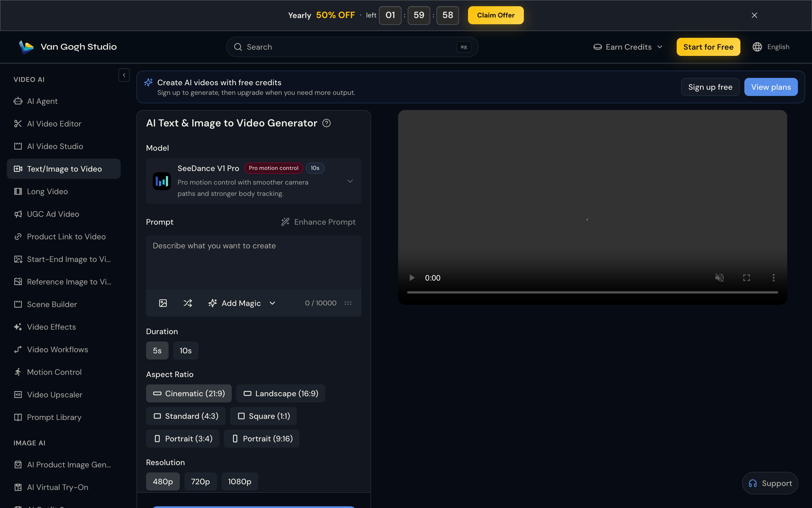
Task: Click the AI Virtual Try-On icon
Action: pyautogui.click(x=18, y=487)
